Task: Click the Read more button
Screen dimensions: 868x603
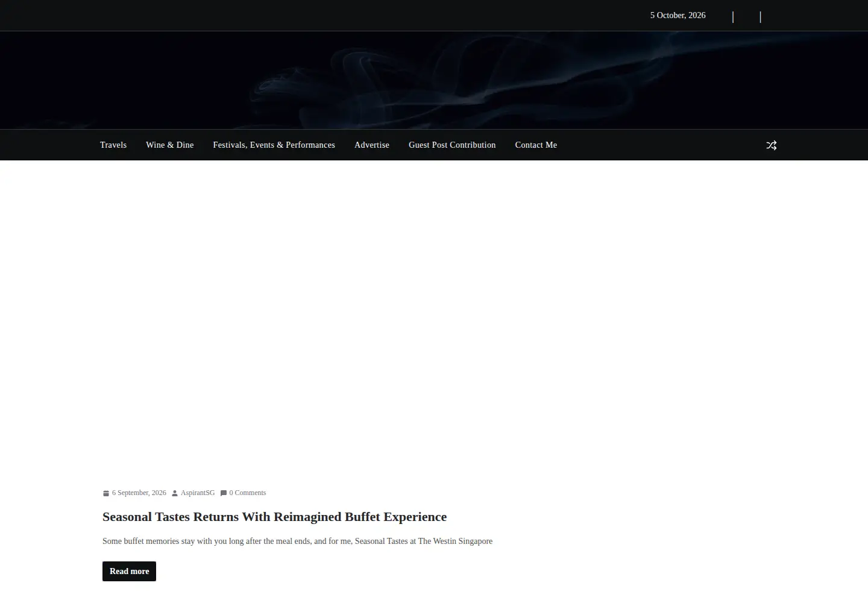Action: (x=129, y=571)
